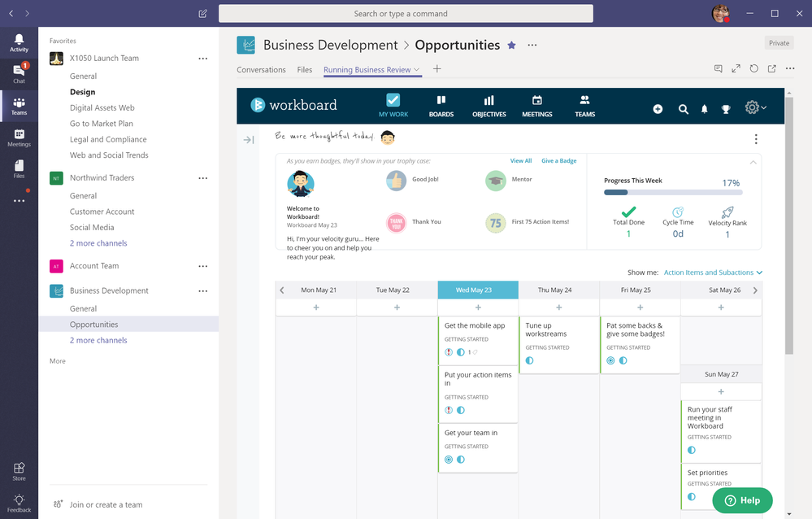Select the Go to Market Plan channel

[102, 124]
